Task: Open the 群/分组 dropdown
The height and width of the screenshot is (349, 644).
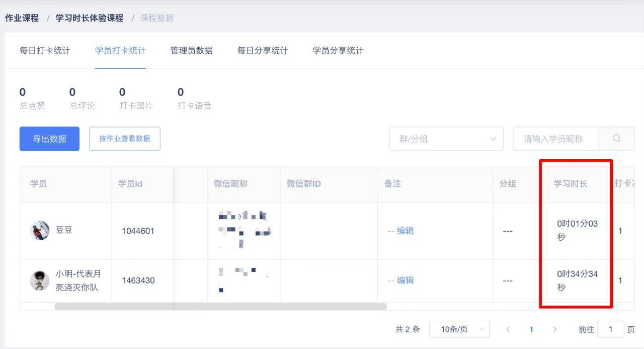Action: [x=446, y=138]
